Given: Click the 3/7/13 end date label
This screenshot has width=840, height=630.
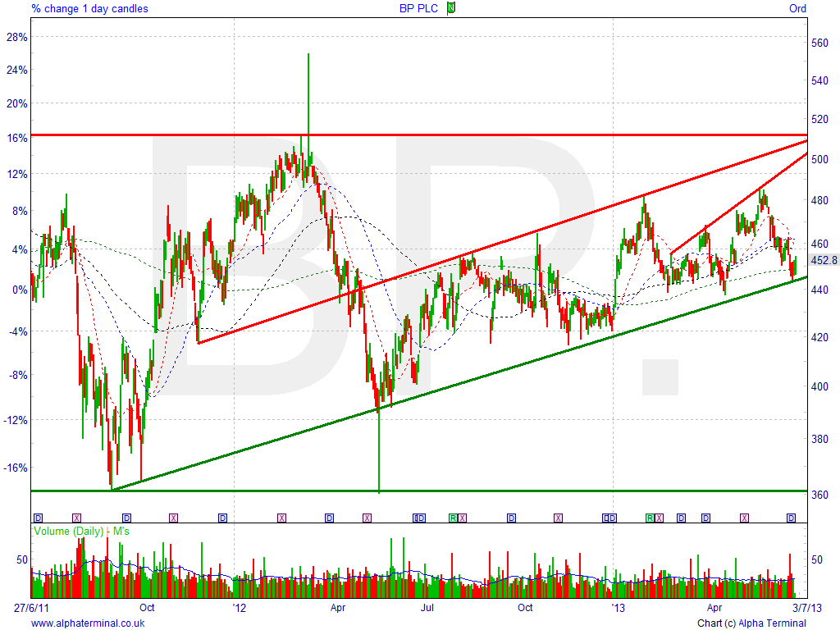Looking at the screenshot, I should (x=807, y=608).
